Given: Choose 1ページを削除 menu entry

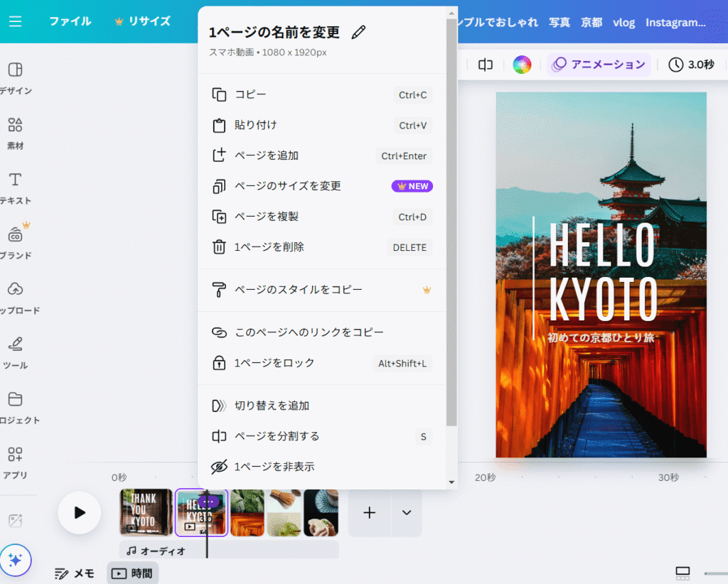Looking at the screenshot, I should tap(322, 247).
